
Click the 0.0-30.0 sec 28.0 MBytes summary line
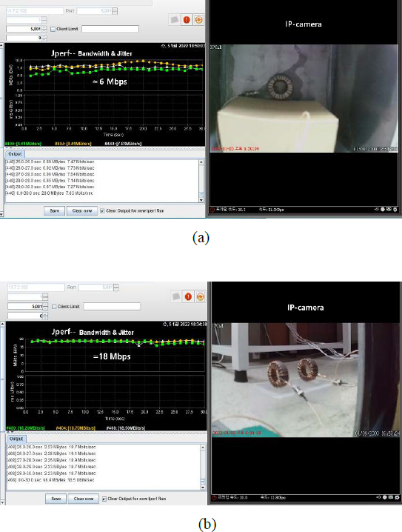[50, 193]
